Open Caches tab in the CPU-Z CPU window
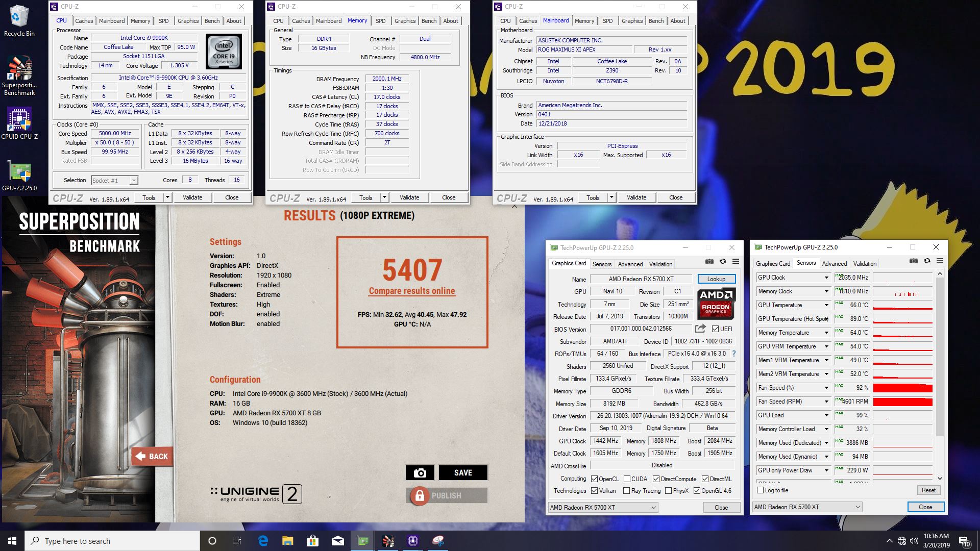The image size is (980, 551). point(84,21)
